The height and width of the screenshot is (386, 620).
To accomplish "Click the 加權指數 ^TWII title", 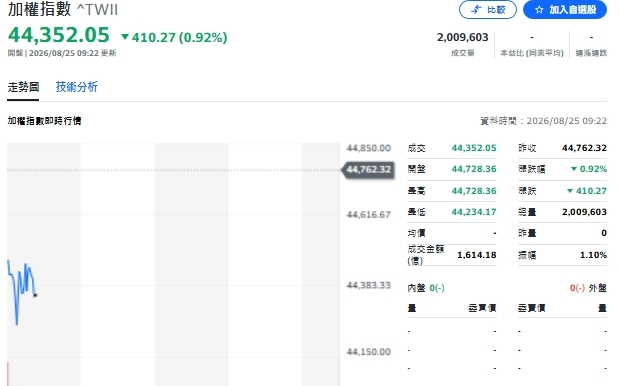I will click(63, 9).
